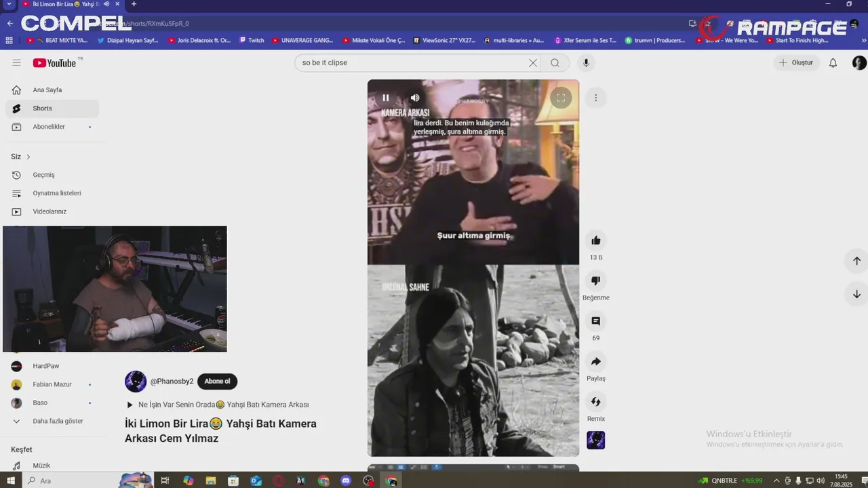Image resolution: width=868 pixels, height=488 pixels.
Task: Go to next Short with down arrow
Action: 856,294
